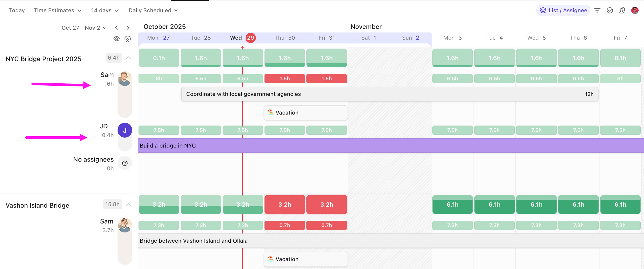This screenshot has width=644, height=269.
Task: Click the collapse-all chevron icon beside the eye
Action: [x=128, y=38]
